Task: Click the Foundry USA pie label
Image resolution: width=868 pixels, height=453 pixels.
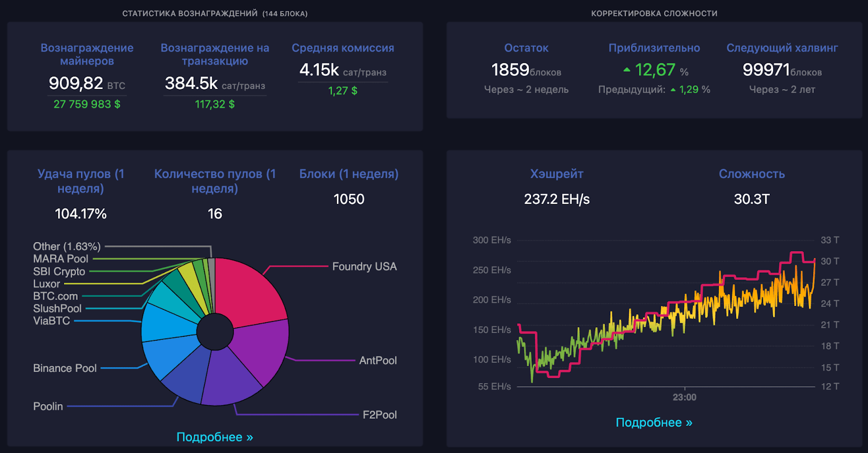Action: pyautogui.click(x=365, y=266)
